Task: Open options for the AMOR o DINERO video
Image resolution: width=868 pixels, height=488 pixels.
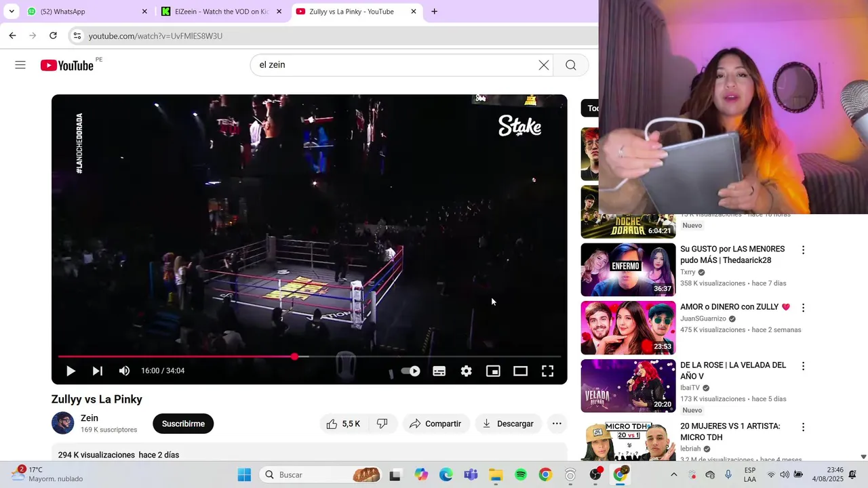Action: pos(803,308)
